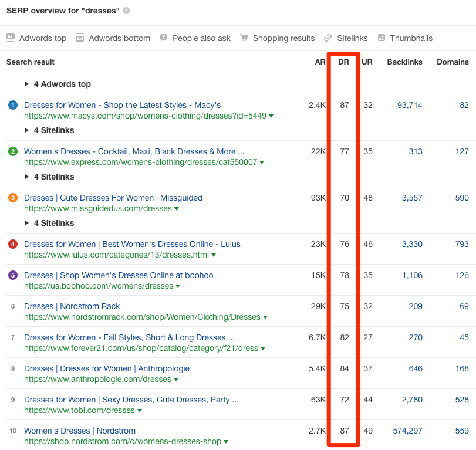Sort by the Backlinks column header
Viewport: 476px width, 450px height.
click(404, 62)
